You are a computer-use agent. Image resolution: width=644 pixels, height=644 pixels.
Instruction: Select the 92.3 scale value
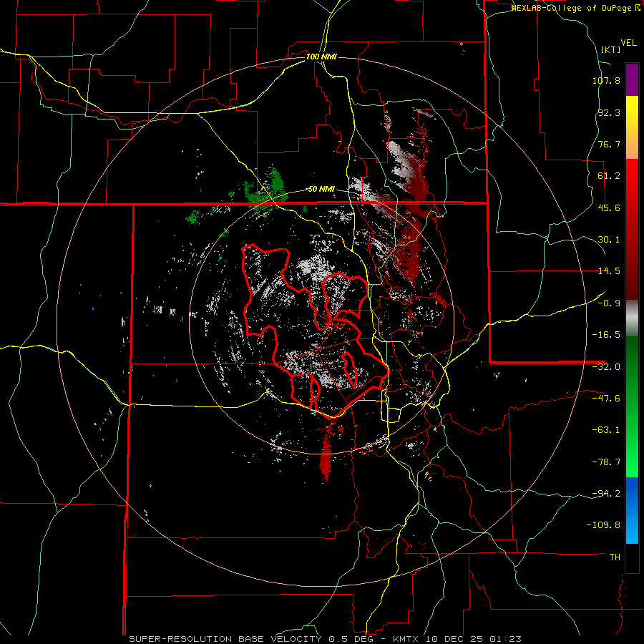(x=609, y=112)
